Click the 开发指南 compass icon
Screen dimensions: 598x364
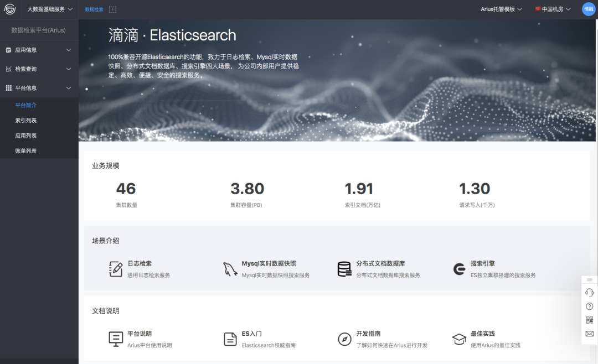[x=344, y=339]
